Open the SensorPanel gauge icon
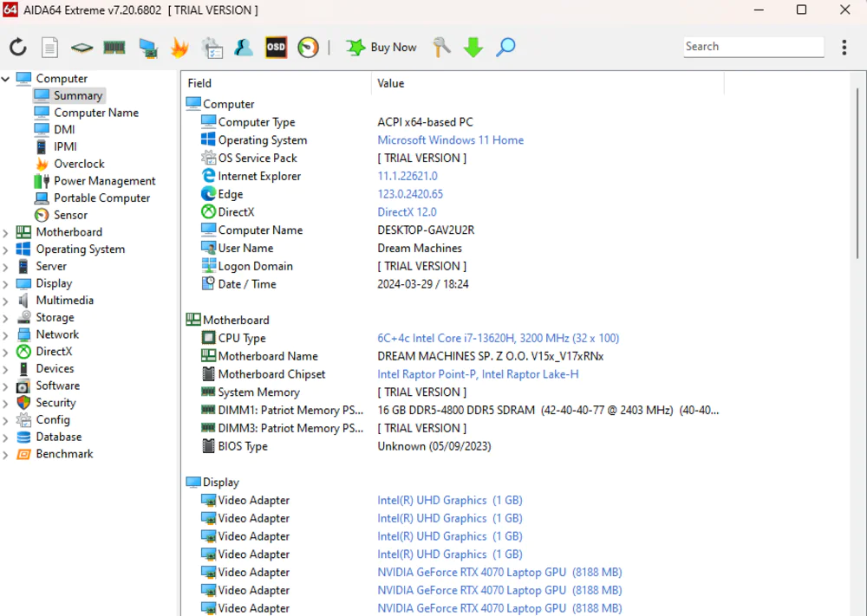The width and height of the screenshot is (867, 616). pyautogui.click(x=308, y=48)
